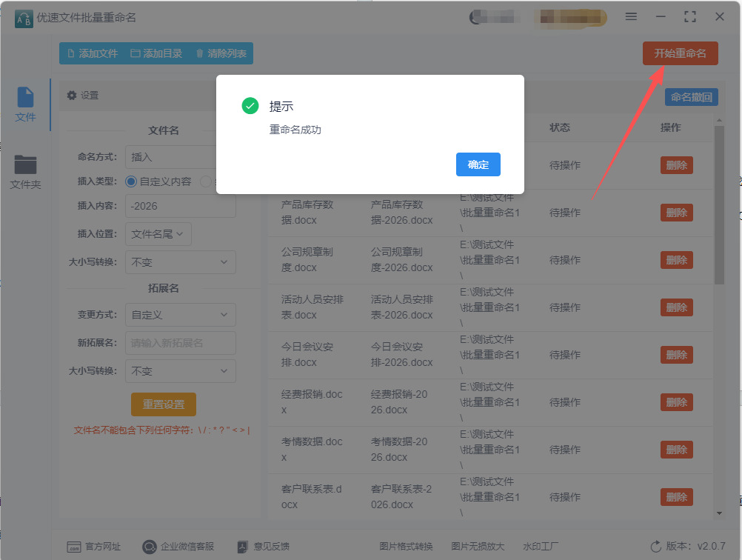Screen dimensions: 742x560
Task: Open the 大小写转换 dropdown under 拓展名
Action: point(180,371)
